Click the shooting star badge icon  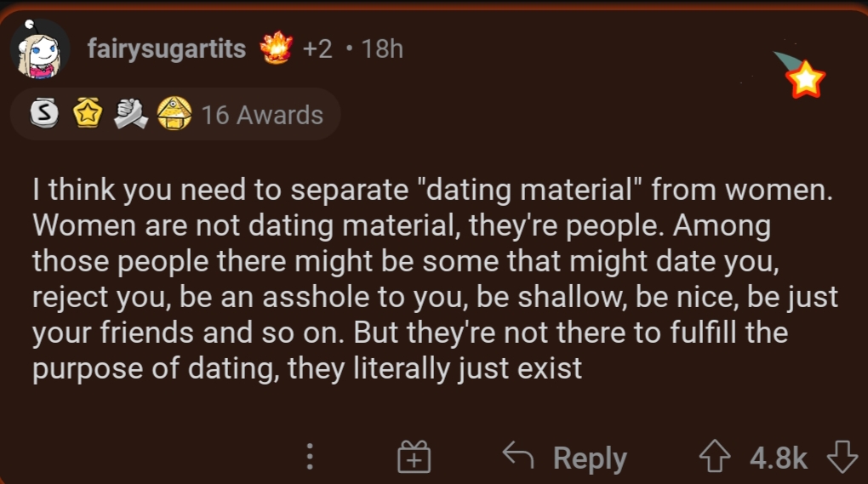[801, 74]
